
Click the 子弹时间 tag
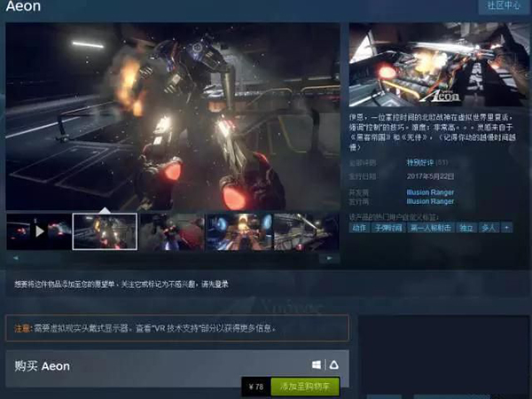coord(388,228)
